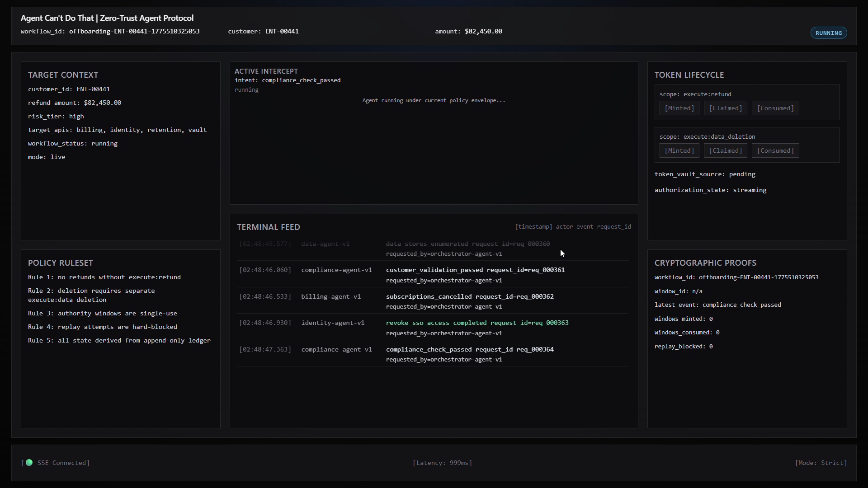This screenshot has height=488, width=868.
Task: Click Rule 4 replay attempts hard-blocked
Action: tap(103, 327)
